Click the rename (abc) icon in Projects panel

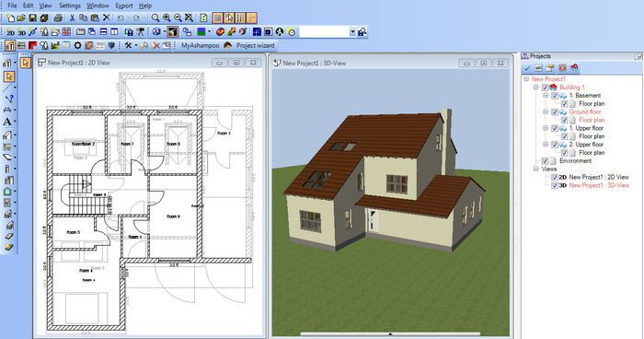(x=538, y=68)
